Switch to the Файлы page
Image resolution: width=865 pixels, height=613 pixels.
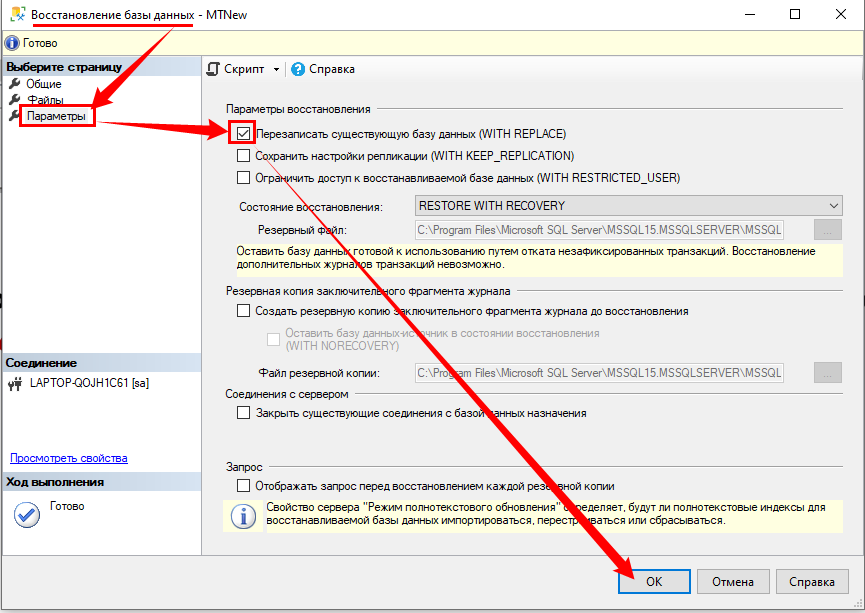click(x=46, y=100)
